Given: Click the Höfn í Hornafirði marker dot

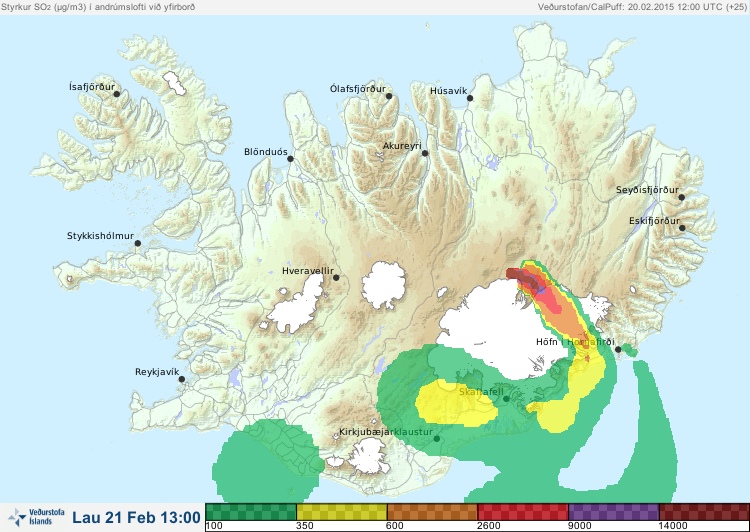Looking at the screenshot, I should [618, 349].
